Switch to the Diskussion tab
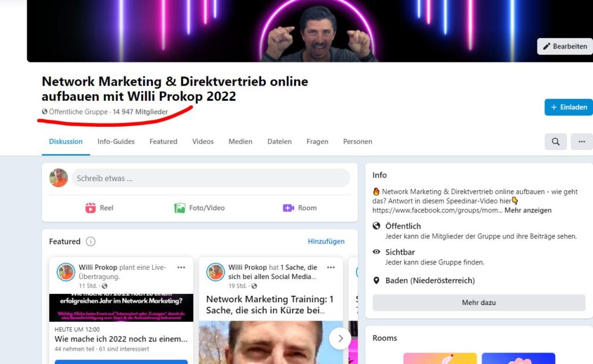The image size is (593, 364). tap(66, 142)
